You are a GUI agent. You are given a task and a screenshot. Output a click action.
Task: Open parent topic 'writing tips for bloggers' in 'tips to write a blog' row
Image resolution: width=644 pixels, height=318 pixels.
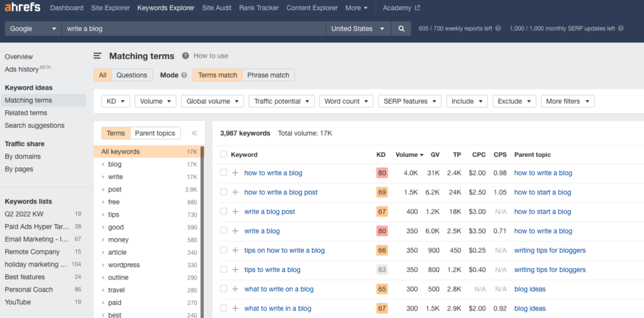click(550, 270)
